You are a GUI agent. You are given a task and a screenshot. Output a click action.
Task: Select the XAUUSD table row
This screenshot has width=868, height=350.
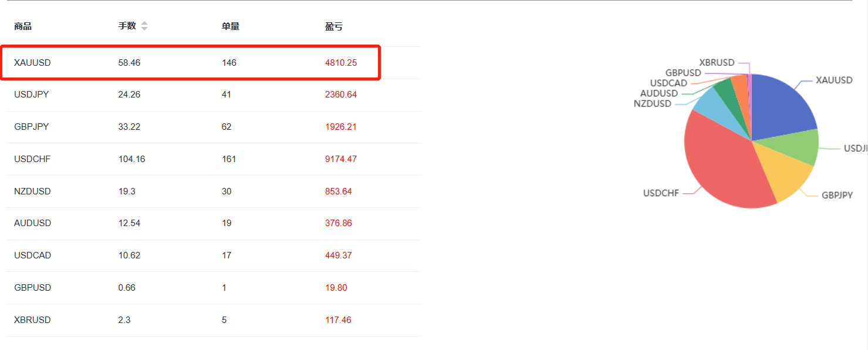click(x=214, y=62)
